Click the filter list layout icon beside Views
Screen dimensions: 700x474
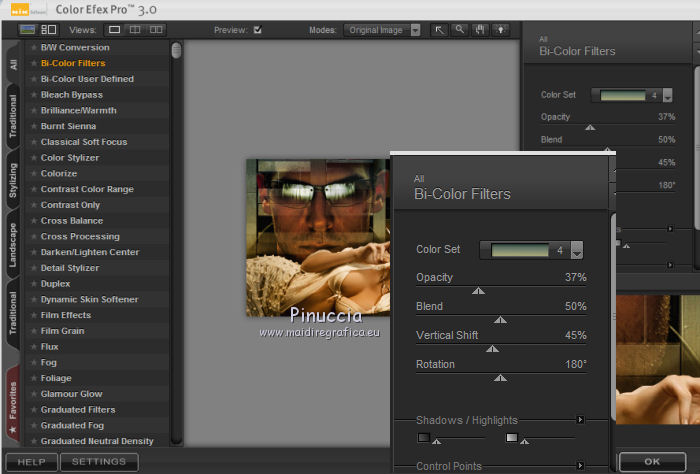pyautogui.click(x=48, y=30)
